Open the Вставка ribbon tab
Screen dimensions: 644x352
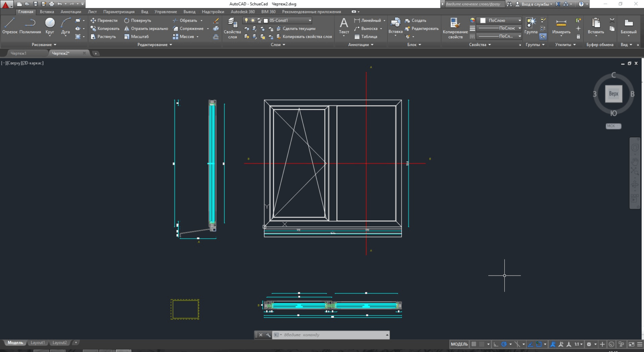click(x=47, y=12)
